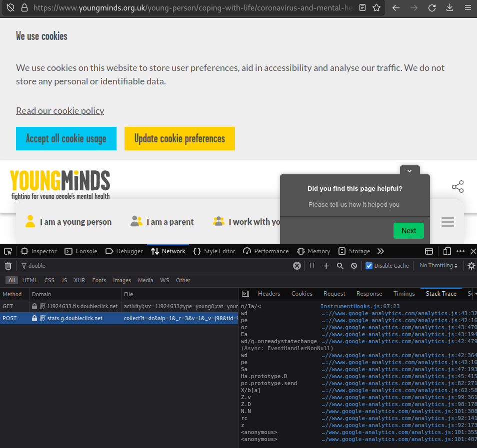Select 'I am a young person' link
Screen dimensions: 477x448
[68, 222]
